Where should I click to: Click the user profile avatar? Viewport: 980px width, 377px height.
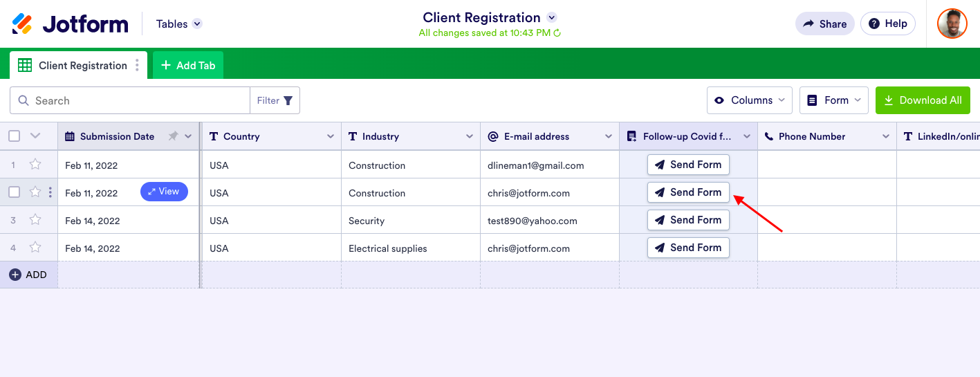click(x=952, y=24)
